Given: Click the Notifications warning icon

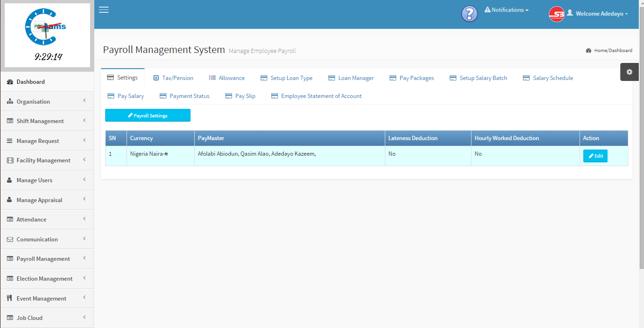Looking at the screenshot, I should pos(487,9).
